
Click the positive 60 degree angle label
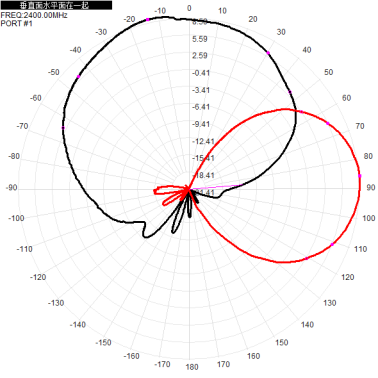(x=346, y=98)
